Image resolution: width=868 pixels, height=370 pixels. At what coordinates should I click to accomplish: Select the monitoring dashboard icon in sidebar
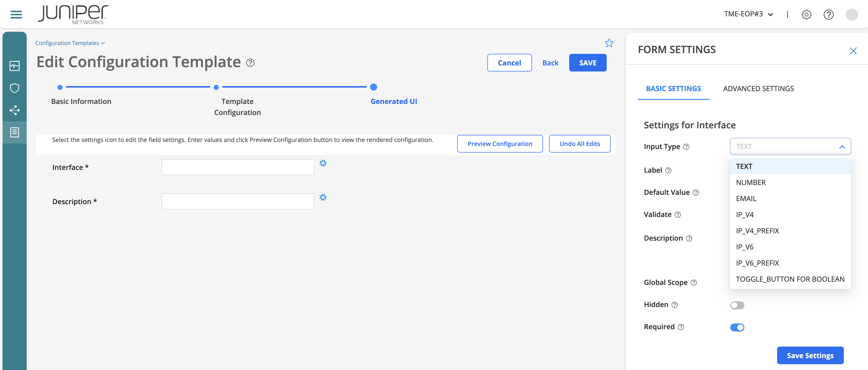click(x=15, y=66)
